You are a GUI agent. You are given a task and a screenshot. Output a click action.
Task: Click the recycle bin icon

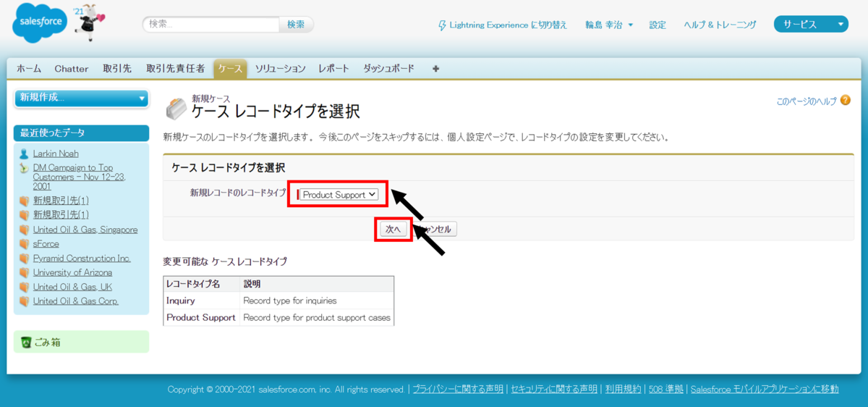(26, 343)
